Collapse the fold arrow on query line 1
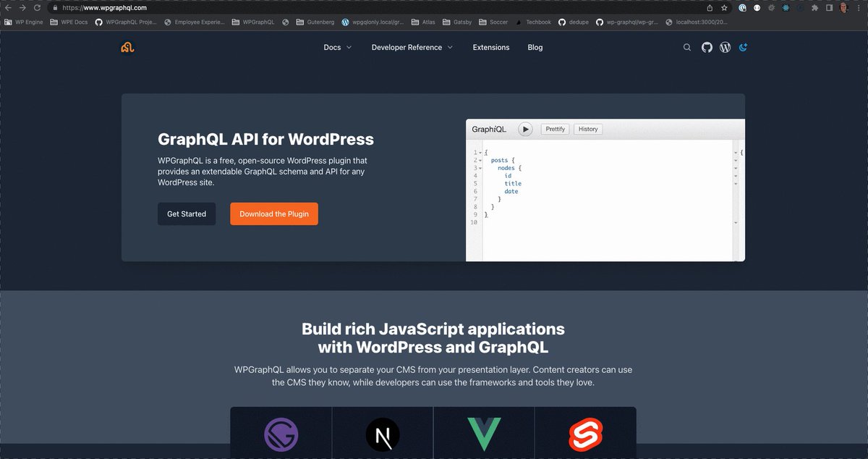Image resolution: width=868 pixels, height=459 pixels. (x=480, y=153)
